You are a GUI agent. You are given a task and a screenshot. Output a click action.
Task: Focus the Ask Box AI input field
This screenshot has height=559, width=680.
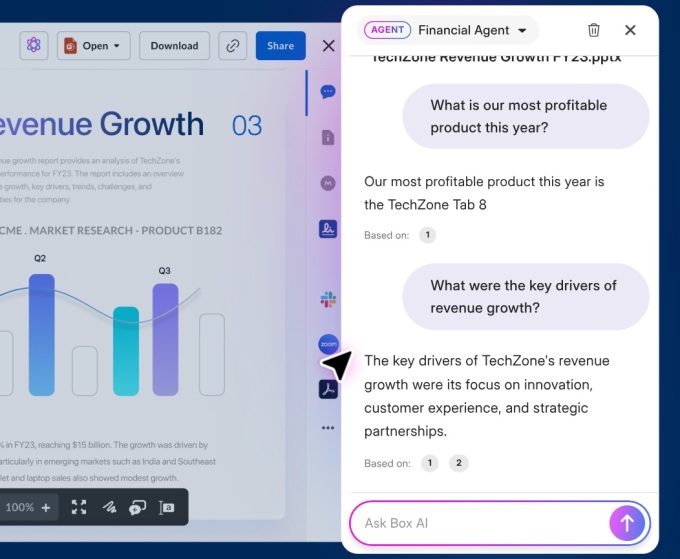(x=479, y=523)
